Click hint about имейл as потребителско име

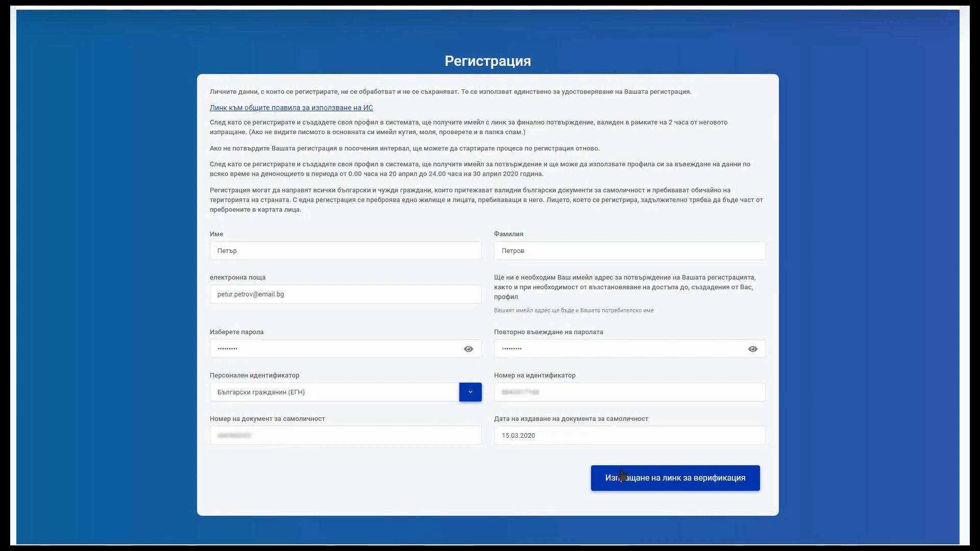[x=573, y=310]
